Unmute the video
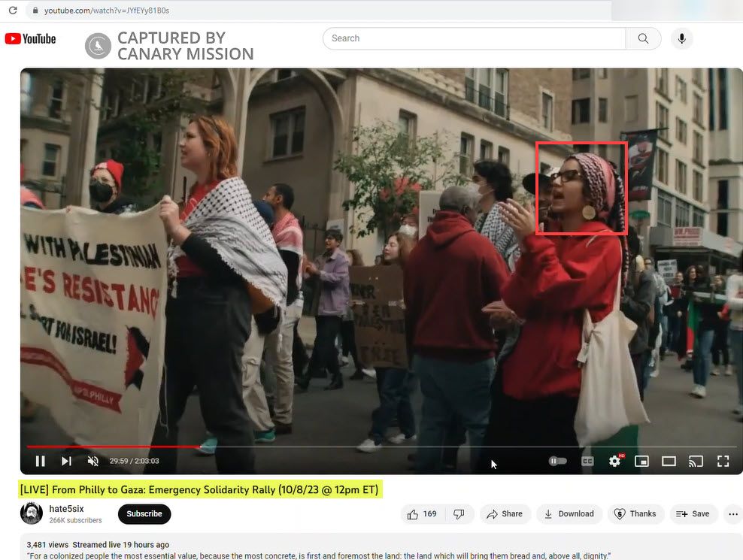The image size is (743, 560). [92, 461]
